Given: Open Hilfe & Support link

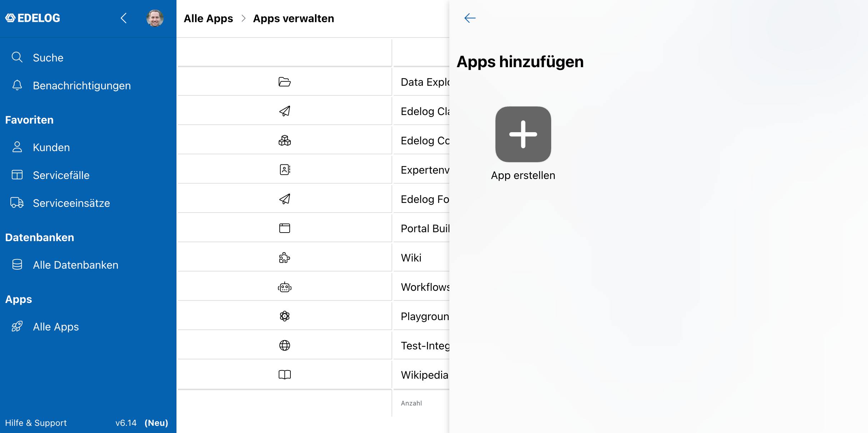Looking at the screenshot, I should click(x=36, y=423).
